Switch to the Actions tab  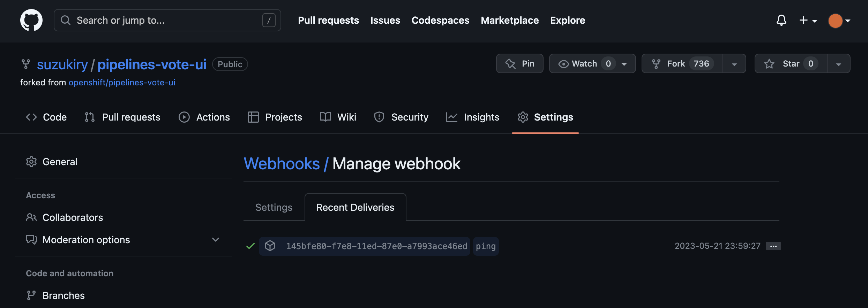click(204, 117)
